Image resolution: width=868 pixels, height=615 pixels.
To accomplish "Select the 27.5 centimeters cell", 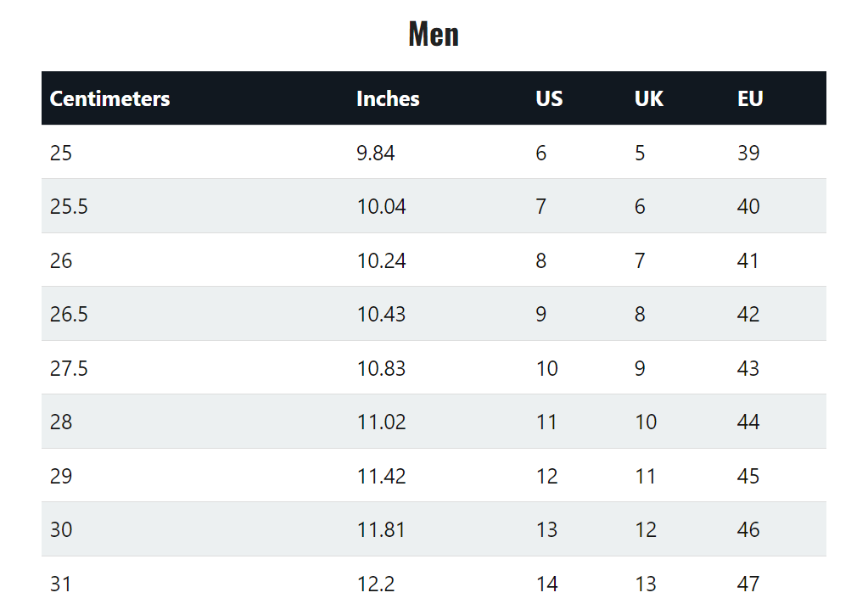I will (x=69, y=369).
